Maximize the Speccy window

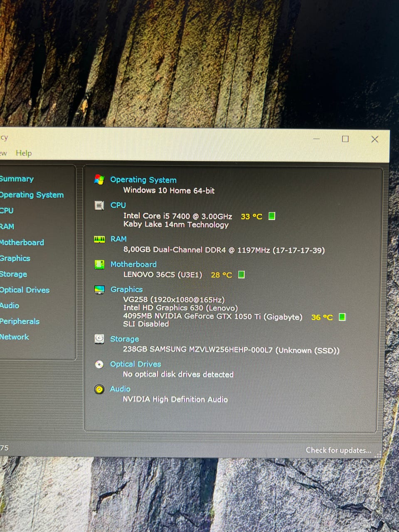[x=345, y=139]
